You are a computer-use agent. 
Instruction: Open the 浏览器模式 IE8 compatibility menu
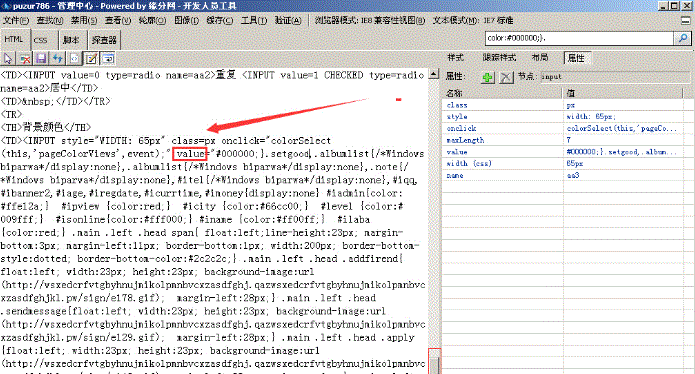click(x=369, y=20)
